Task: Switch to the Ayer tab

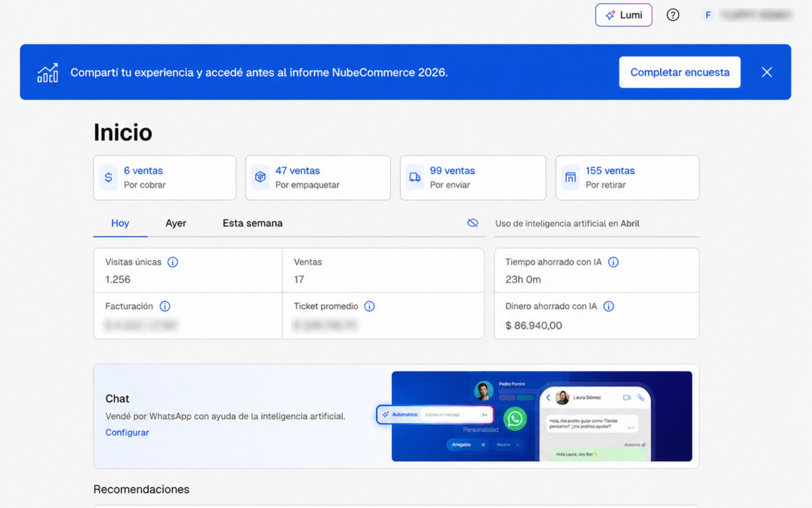Action: coord(176,223)
